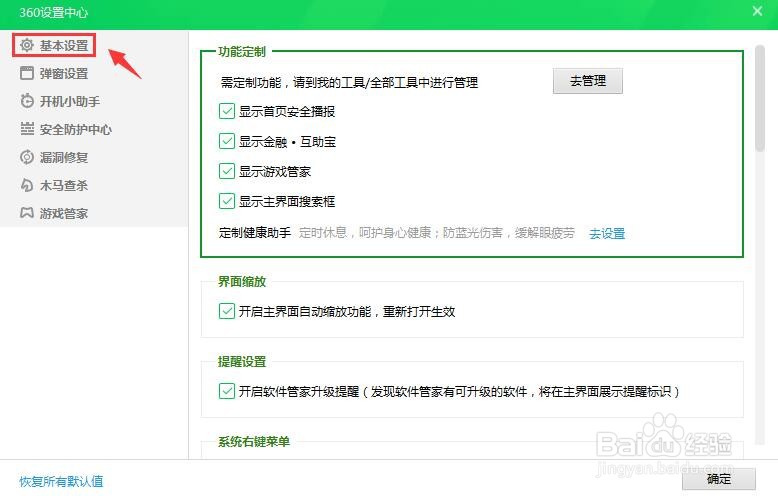Viewport: 778px width, 496px height.
Task: Click the 去管理 button
Action: click(x=587, y=81)
